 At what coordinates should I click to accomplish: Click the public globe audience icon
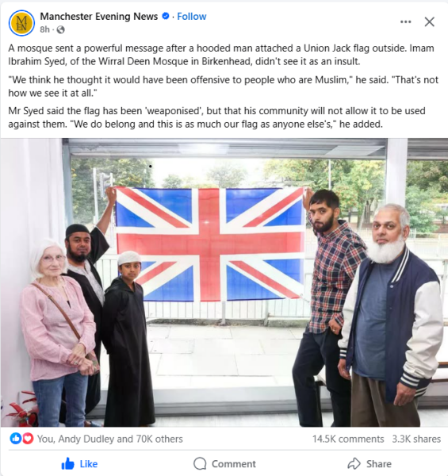(x=61, y=29)
